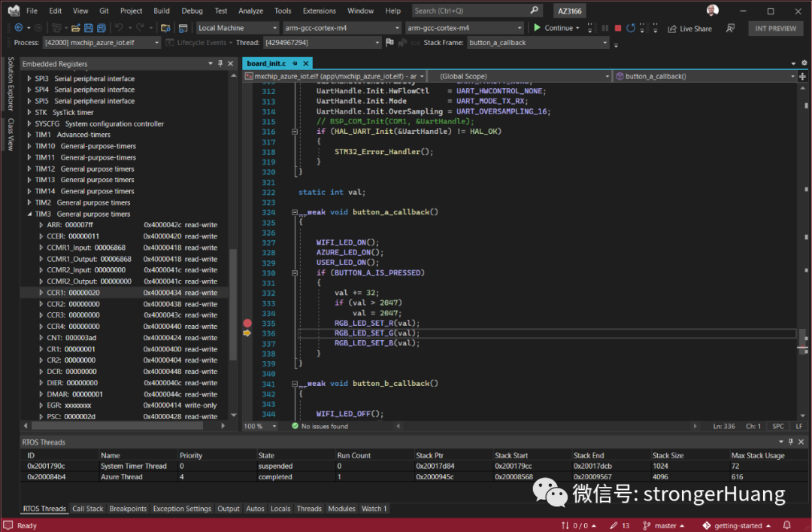Stop debugging with the red square icon
This screenshot has width=812, height=532.
click(x=617, y=28)
